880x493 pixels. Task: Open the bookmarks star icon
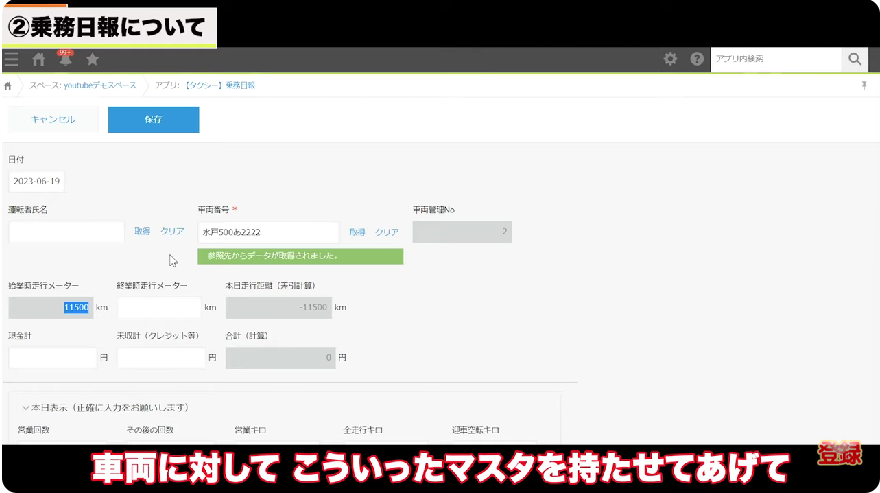[93, 60]
